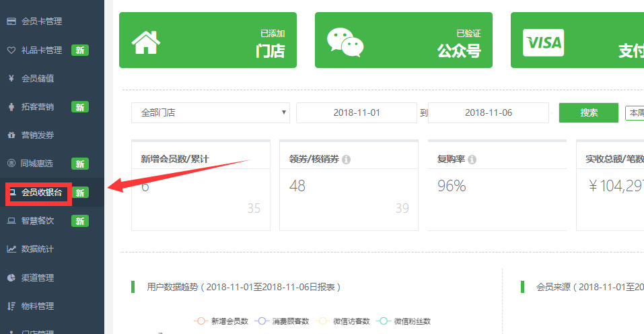Click the 新 badge next to 智慧餐饮
This screenshot has height=334, width=644.
pos(80,221)
